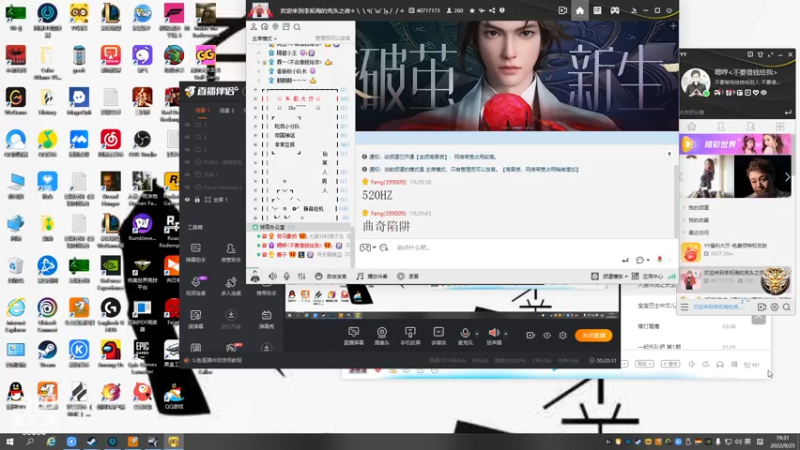Click the video record icon beside home
Image resolution: width=800 pixels, height=450 pixels.
point(563,10)
